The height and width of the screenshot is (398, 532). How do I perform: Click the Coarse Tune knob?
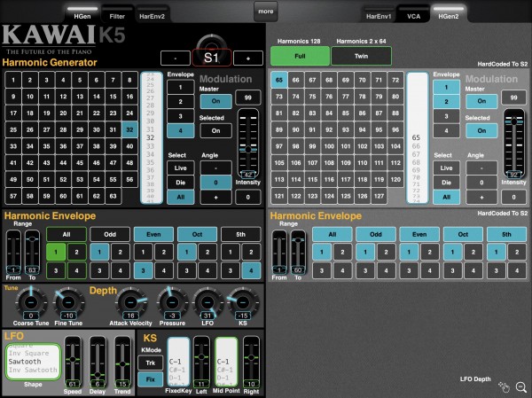[x=31, y=301]
